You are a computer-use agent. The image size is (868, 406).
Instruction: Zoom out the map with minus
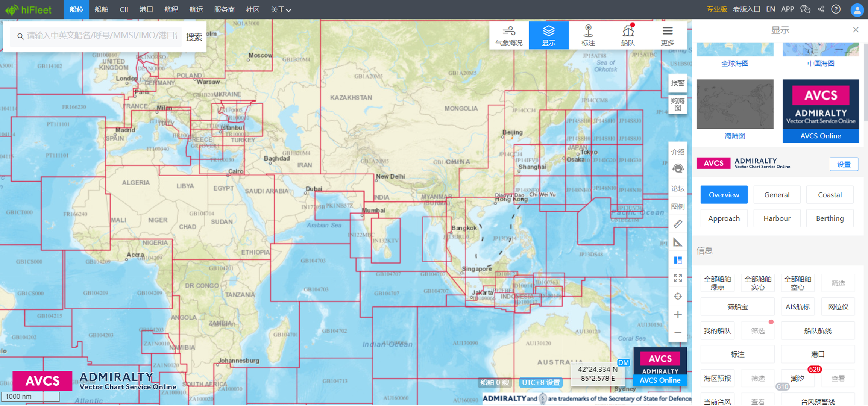pos(678,332)
